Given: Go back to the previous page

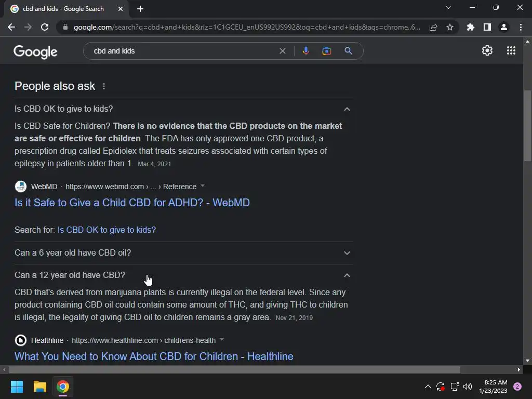Looking at the screenshot, I should pyautogui.click(x=11, y=27).
